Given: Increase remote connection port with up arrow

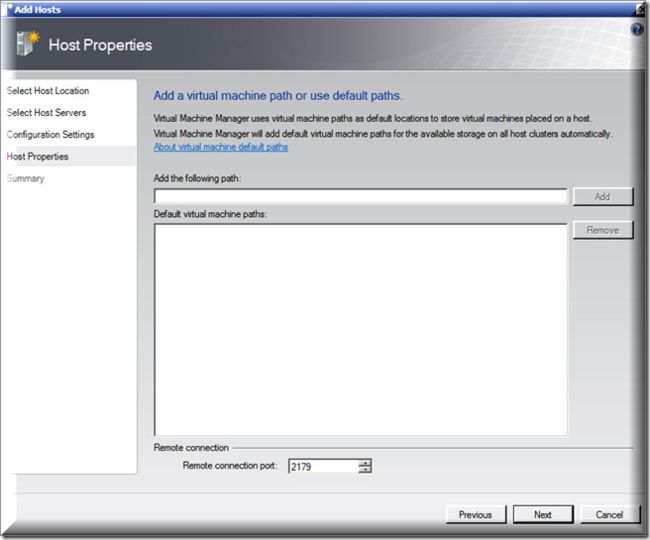Looking at the screenshot, I should coord(365,463).
